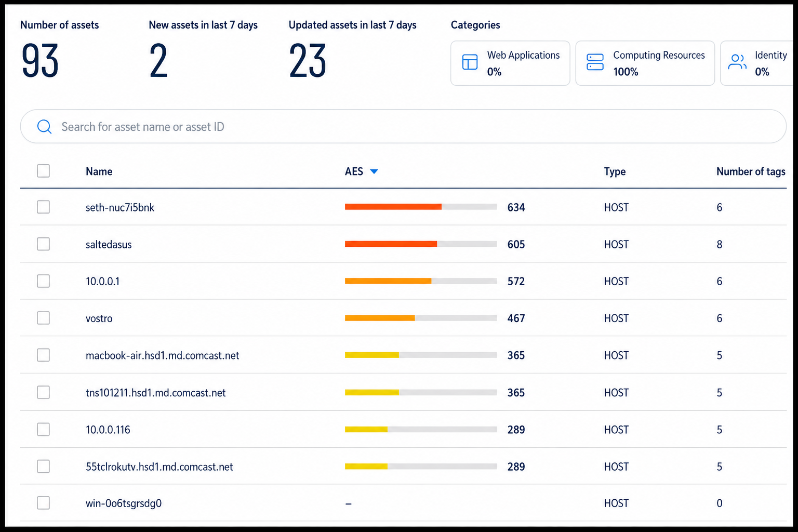Focus the asset name search field
Image resolution: width=798 pixels, height=532 pixels.
click(403, 126)
